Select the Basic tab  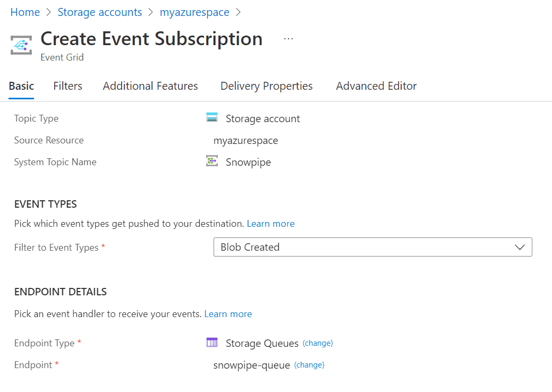(21, 86)
